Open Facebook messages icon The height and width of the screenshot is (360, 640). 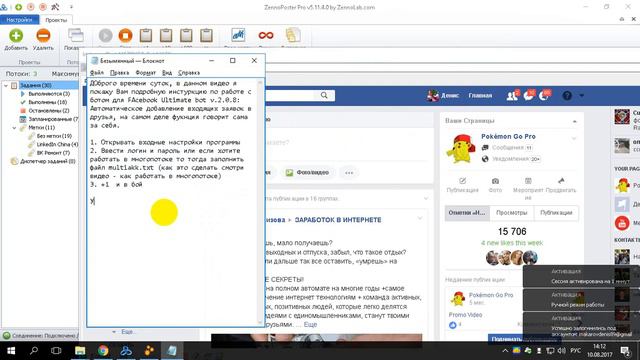528,96
